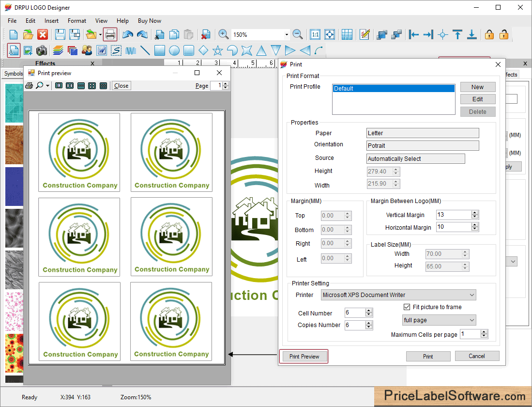Click the Print Preview button

coord(304,357)
